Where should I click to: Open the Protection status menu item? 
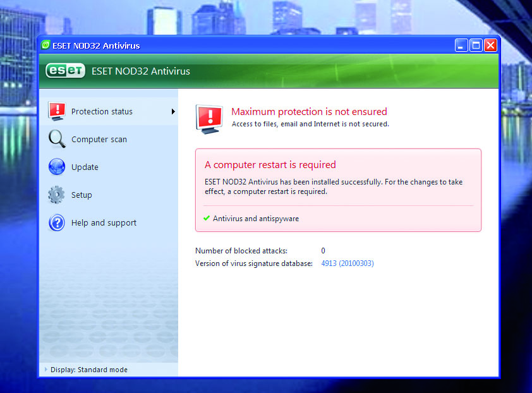tap(109, 111)
